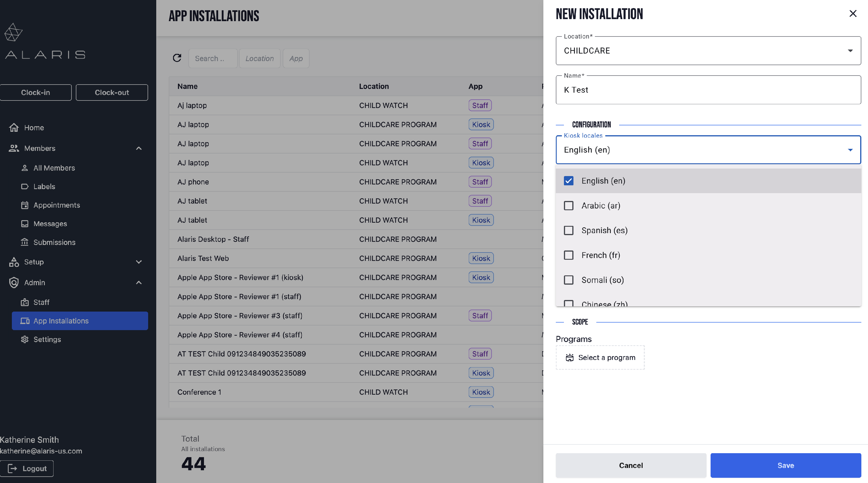Uncheck the English (en) locale
The image size is (868, 483).
pyautogui.click(x=569, y=181)
